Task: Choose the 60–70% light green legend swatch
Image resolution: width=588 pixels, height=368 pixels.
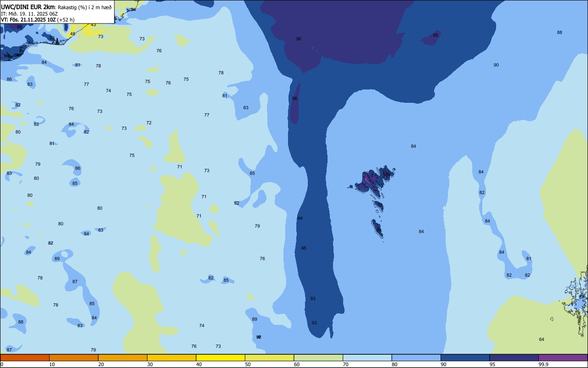Action: 318,357
